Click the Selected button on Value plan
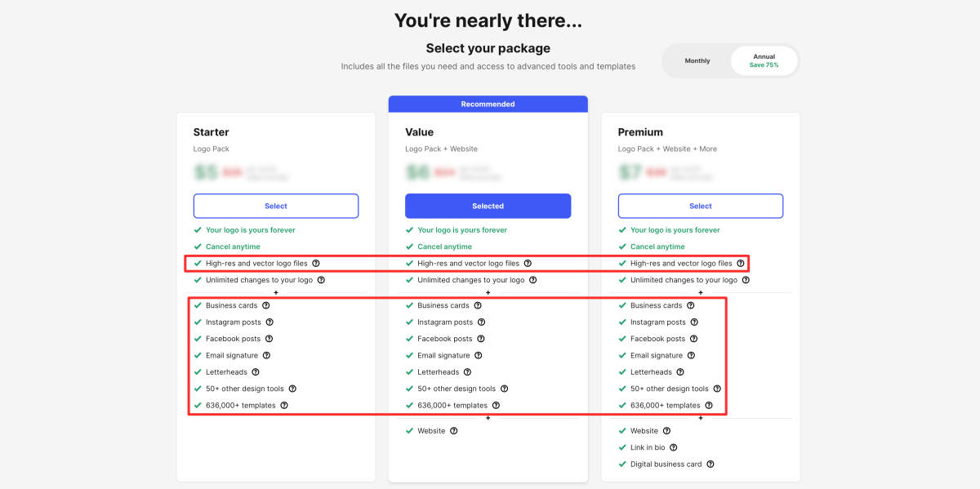 (x=488, y=206)
